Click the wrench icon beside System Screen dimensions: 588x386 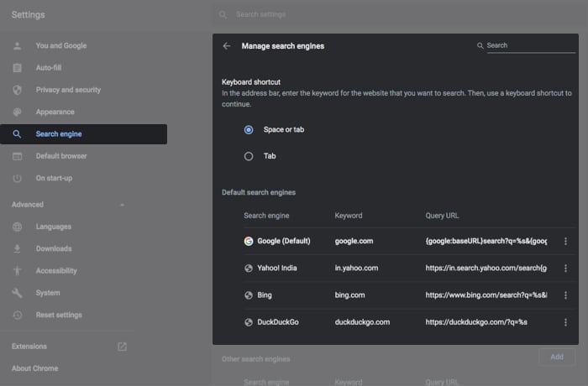(17, 293)
